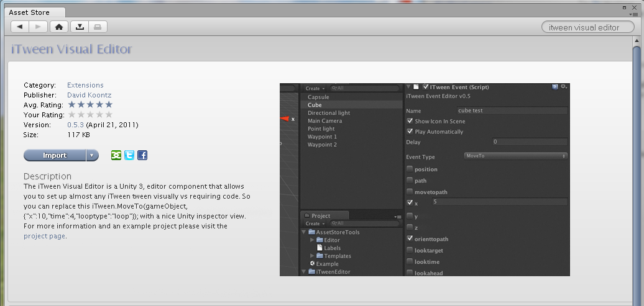Click the green share icon beside Import
This screenshot has height=306, width=644.
point(116,155)
